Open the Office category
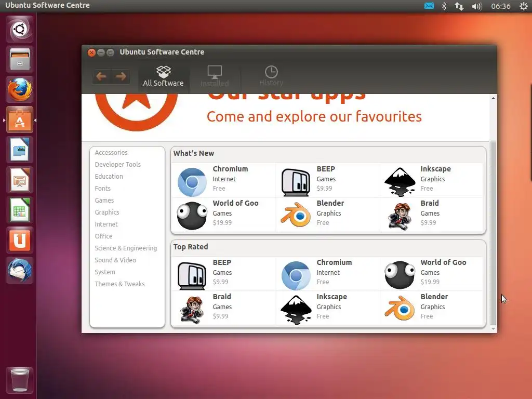Image resolution: width=532 pixels, height=399 pixels. coord(103,236)
